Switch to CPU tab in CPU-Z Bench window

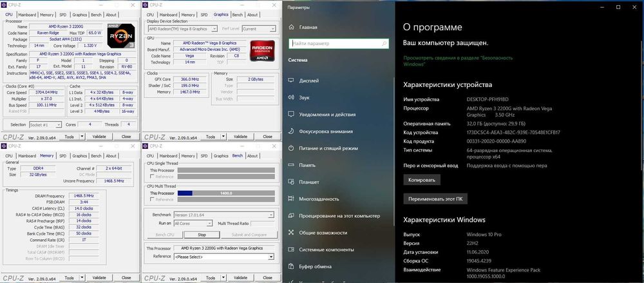coord(150,156)
